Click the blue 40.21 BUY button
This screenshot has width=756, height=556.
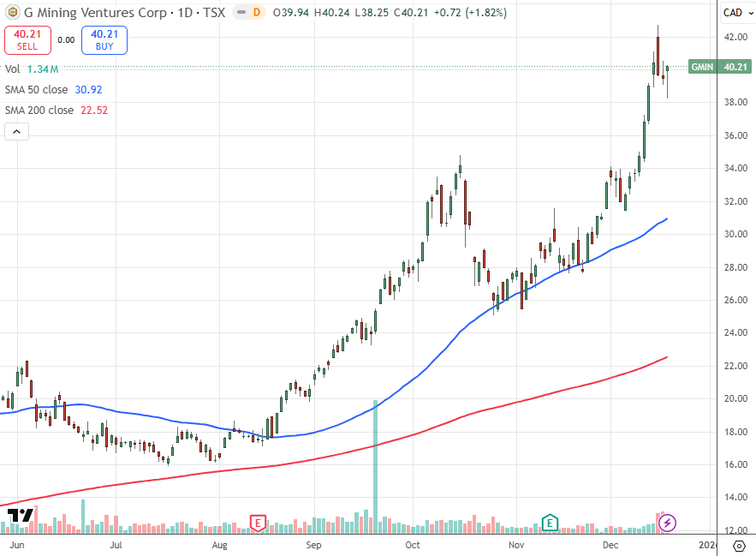(104, 40)
